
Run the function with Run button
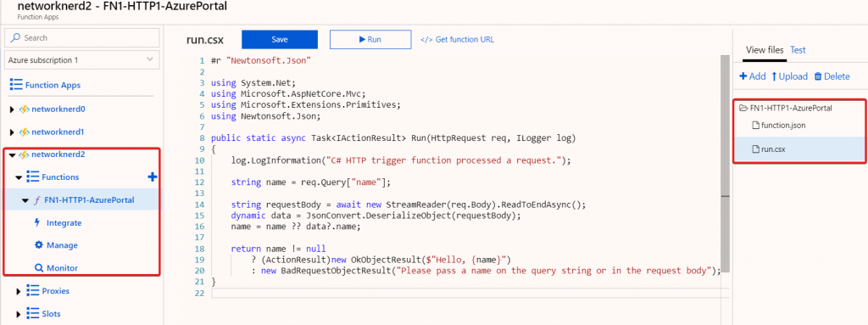point(370,39)
